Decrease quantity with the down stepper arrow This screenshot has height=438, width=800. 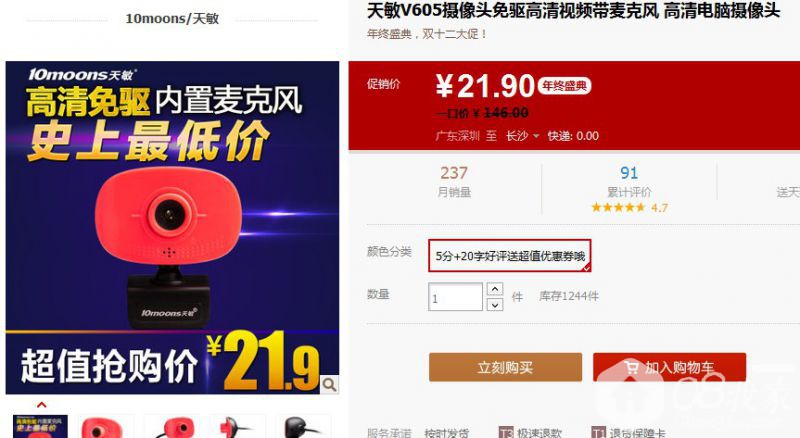494,305
